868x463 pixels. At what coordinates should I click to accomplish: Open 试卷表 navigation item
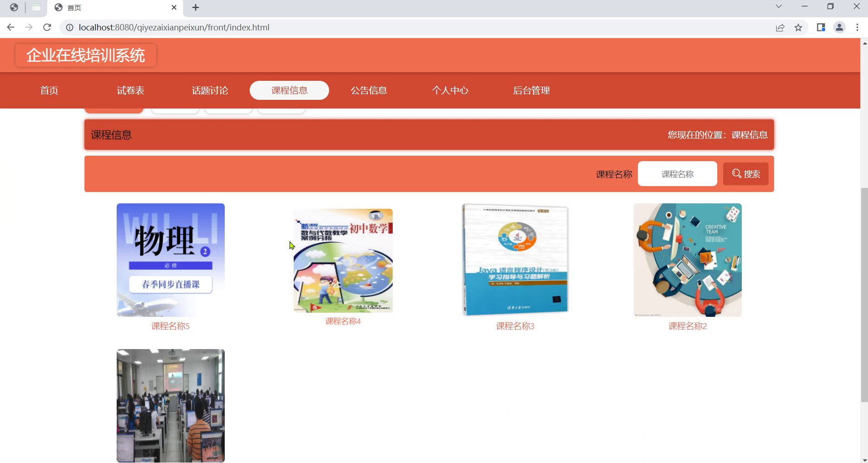(x=131, y=90)
